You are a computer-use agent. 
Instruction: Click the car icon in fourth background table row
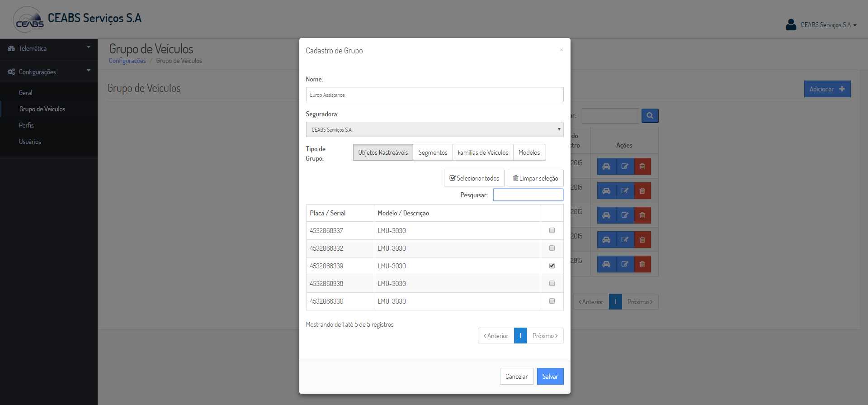(x=606, y=240)
